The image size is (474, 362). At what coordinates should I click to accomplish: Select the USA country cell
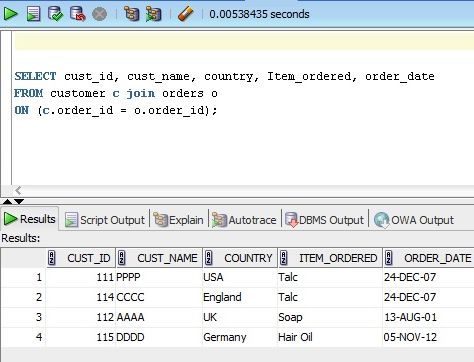pyautogui.click(x=240, y=277)
